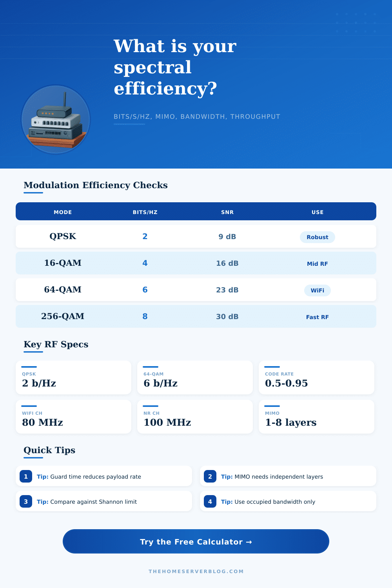Click number badge 3 on Shannon limit tip
This screenshot has height=588, width=392.
click(x=26, y=501)
